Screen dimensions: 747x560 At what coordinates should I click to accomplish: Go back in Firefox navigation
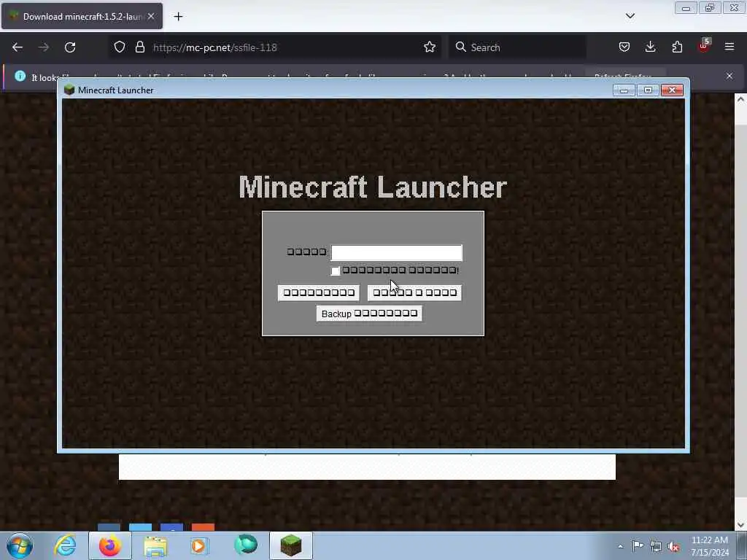(x=18, y=47)
